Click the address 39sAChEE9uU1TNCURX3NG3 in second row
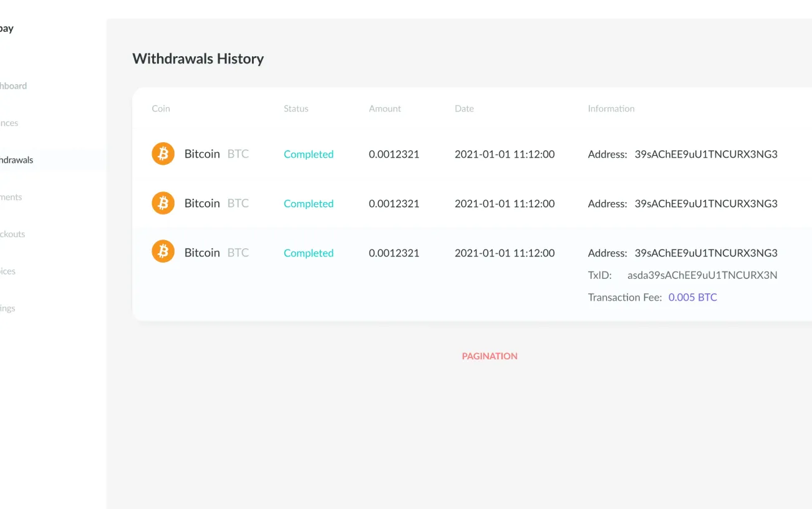812x509 pixels. coord(706,203)
